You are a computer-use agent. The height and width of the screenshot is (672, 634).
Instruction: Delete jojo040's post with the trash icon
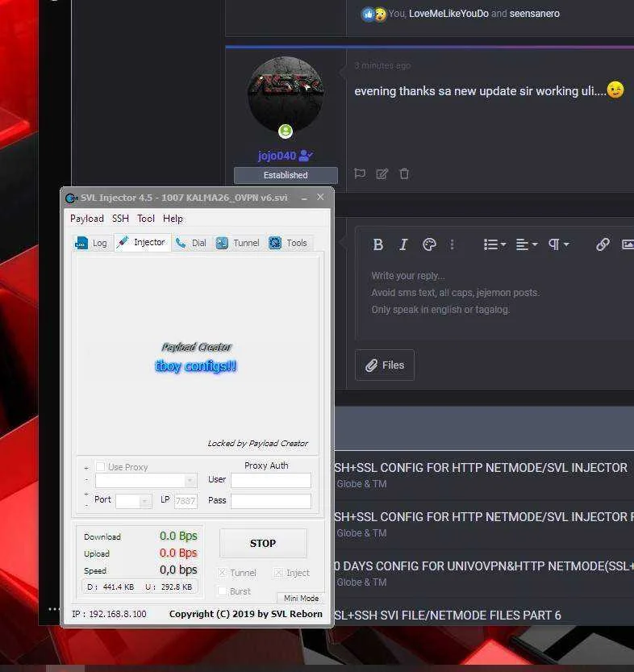404,173
